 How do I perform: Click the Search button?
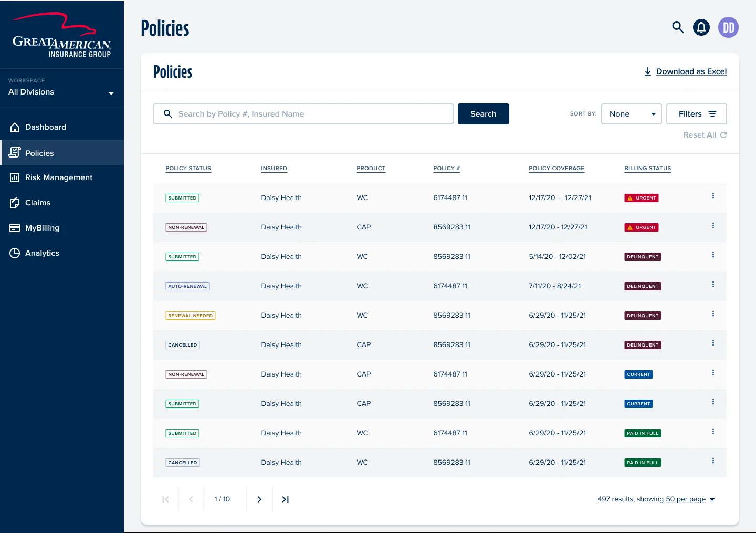pyautogui.click(x=484, y=114)
